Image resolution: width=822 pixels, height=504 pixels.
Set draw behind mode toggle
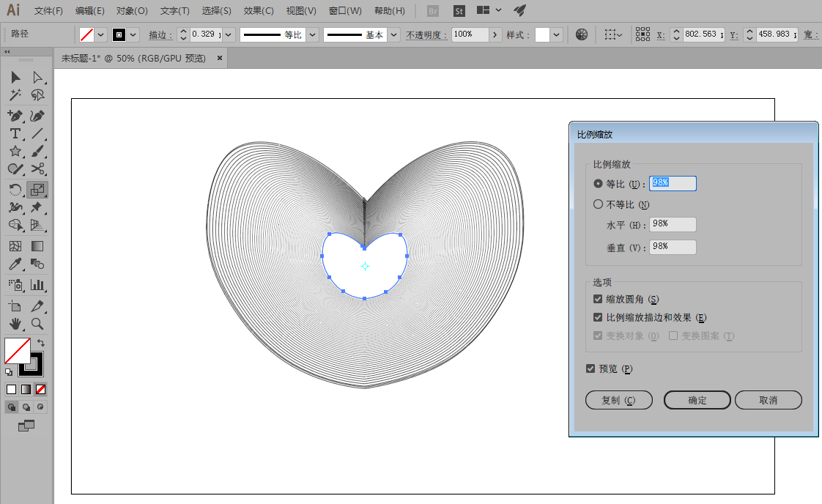(26, 407)
